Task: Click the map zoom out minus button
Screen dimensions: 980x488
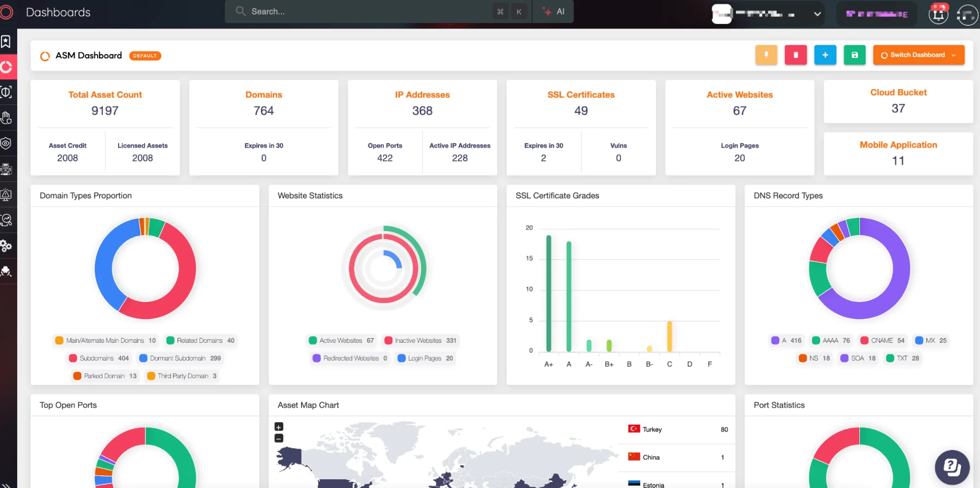Action: pyautogui.click(x=279, y=438)
